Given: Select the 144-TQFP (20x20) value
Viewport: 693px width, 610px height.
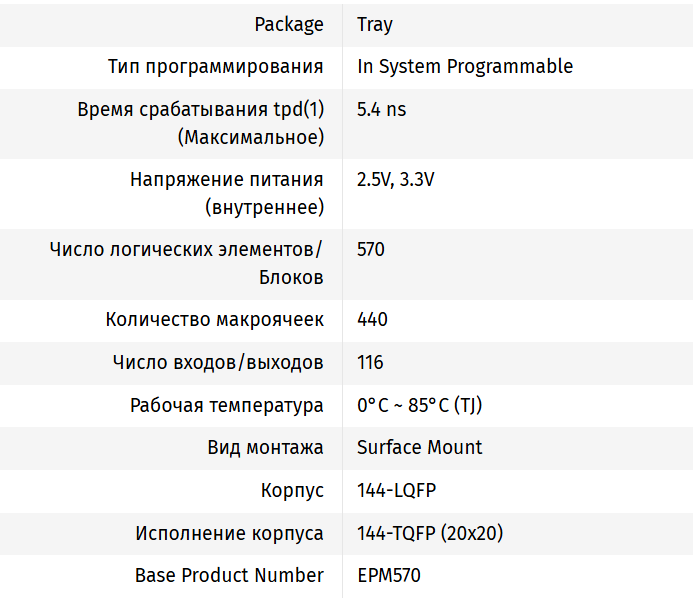Looking at the screenshot, I should (430, 534).
